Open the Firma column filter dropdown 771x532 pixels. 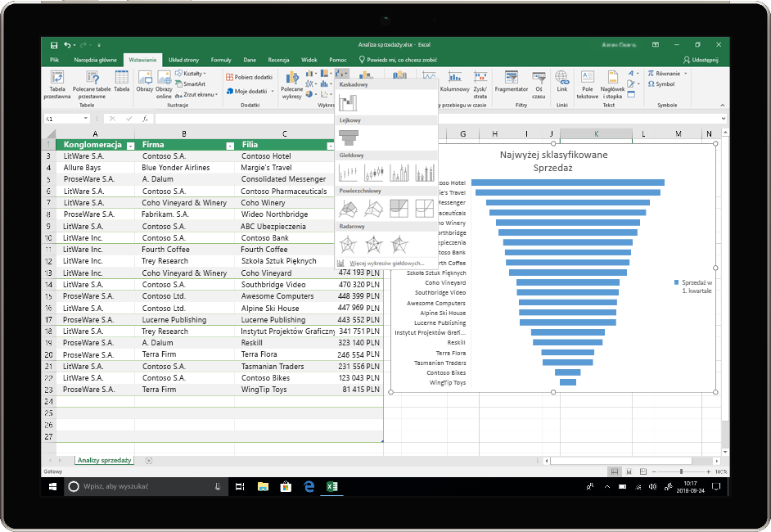230,146
